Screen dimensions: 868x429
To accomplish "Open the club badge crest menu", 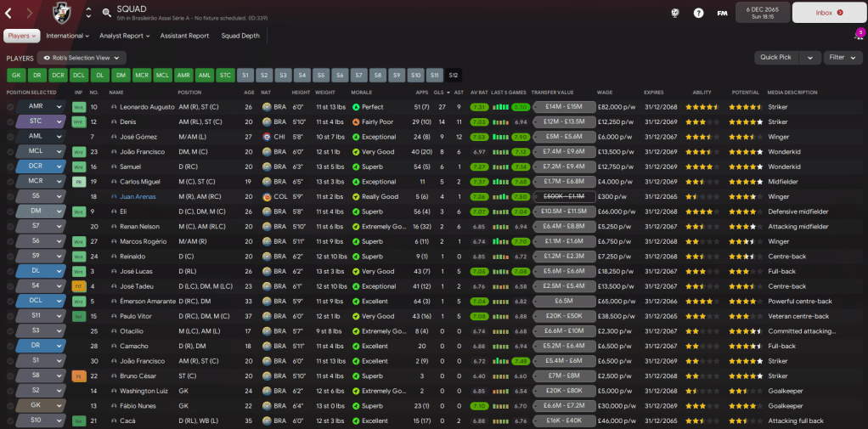I will point(61,13).
